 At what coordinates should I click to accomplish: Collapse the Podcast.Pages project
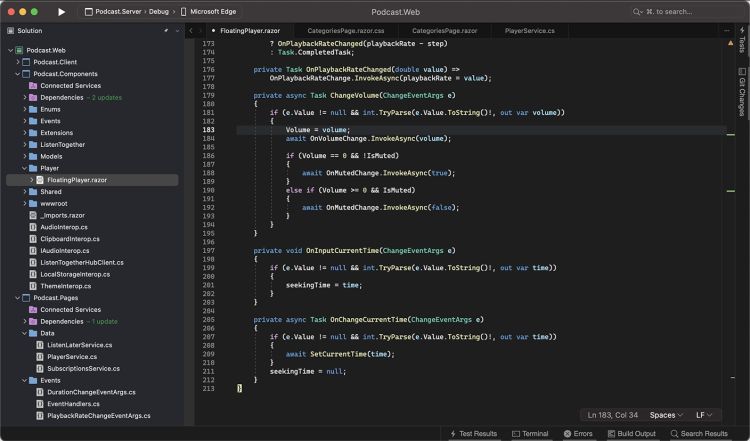pos(18,298)
